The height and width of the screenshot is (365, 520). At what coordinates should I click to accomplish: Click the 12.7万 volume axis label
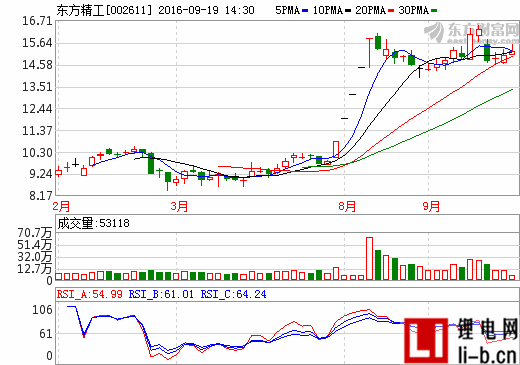[35, 269]
